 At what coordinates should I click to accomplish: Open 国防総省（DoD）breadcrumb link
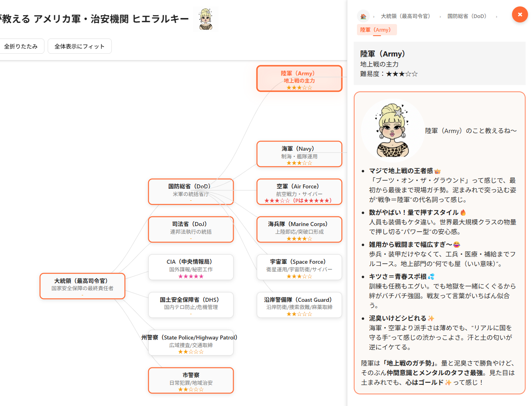point(467,16)
